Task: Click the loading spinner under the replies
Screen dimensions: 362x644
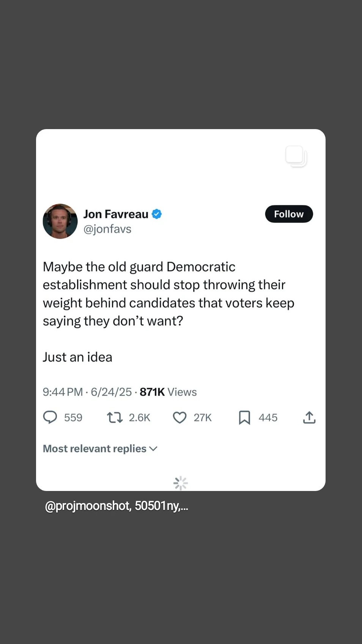Action: tap(181, 483)
